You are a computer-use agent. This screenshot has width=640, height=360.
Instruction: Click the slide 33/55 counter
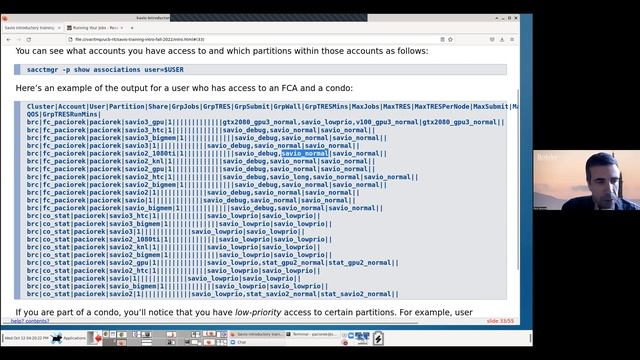coord(500,321)
